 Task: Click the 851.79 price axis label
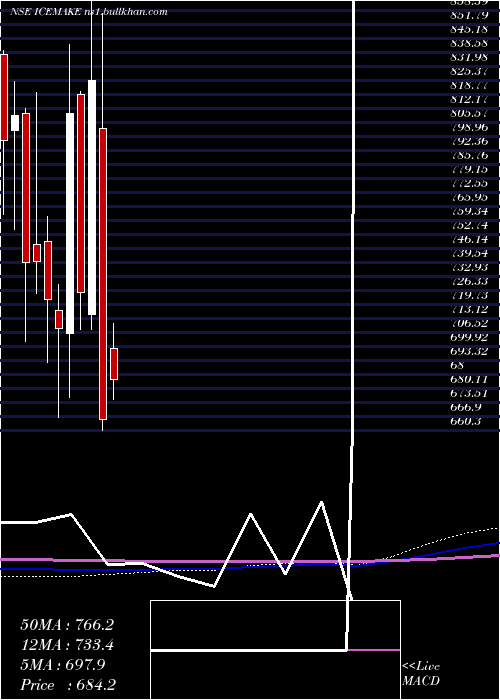click(x=469, y=16)
